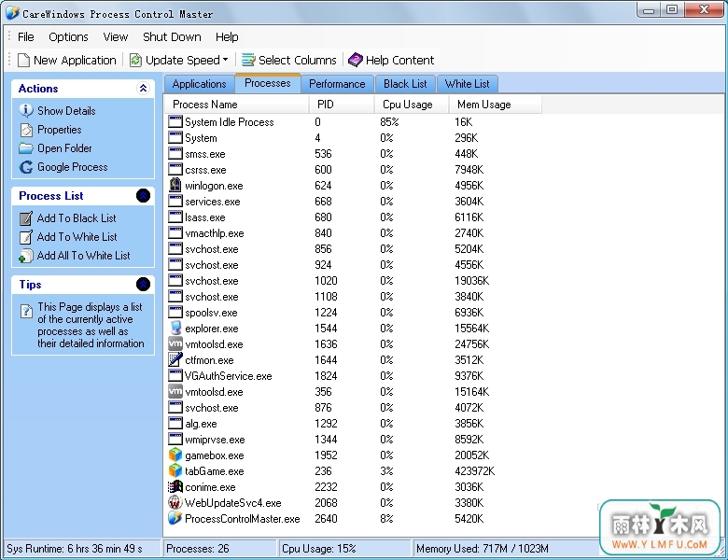Click the Tips question-mark page icon
Screen dimensions: 728x560
pyautogui.click(x=26, y=311)
